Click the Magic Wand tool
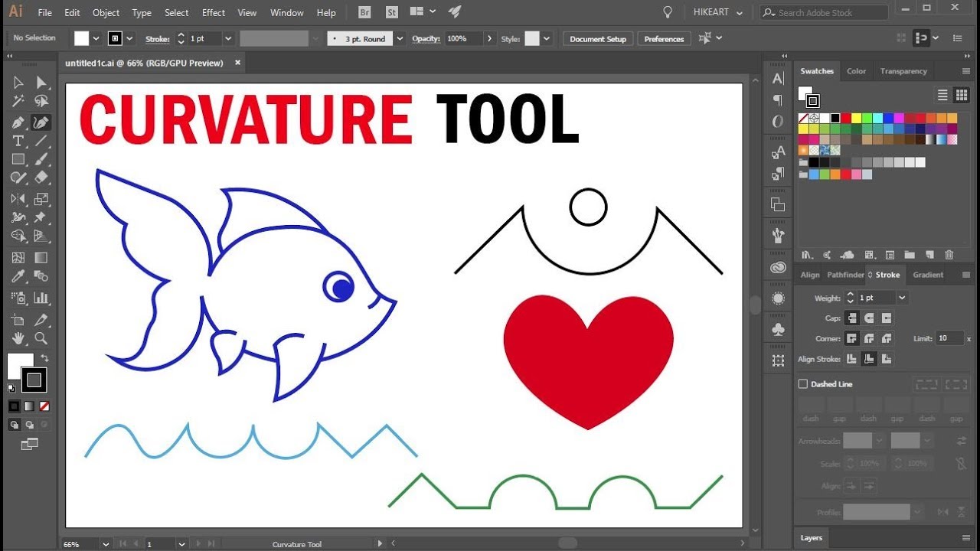Image resolution: width=980 pixels, height=551 pixels. [x=18, y=101]
